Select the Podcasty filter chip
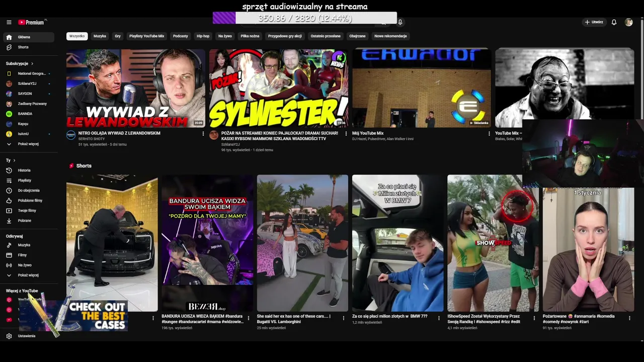This screenshot has height=362, width=644. click(180, 36)
